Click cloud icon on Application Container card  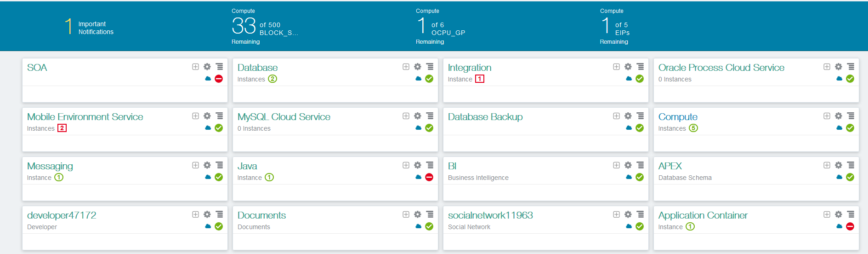[x=840, y=226]
